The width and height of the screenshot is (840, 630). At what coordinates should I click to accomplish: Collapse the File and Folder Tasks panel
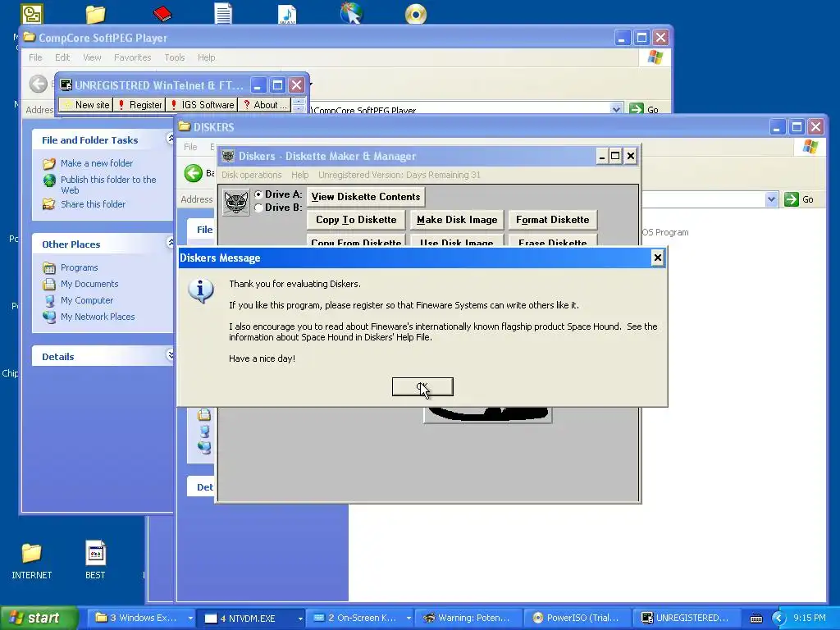(x=170, y=139)
